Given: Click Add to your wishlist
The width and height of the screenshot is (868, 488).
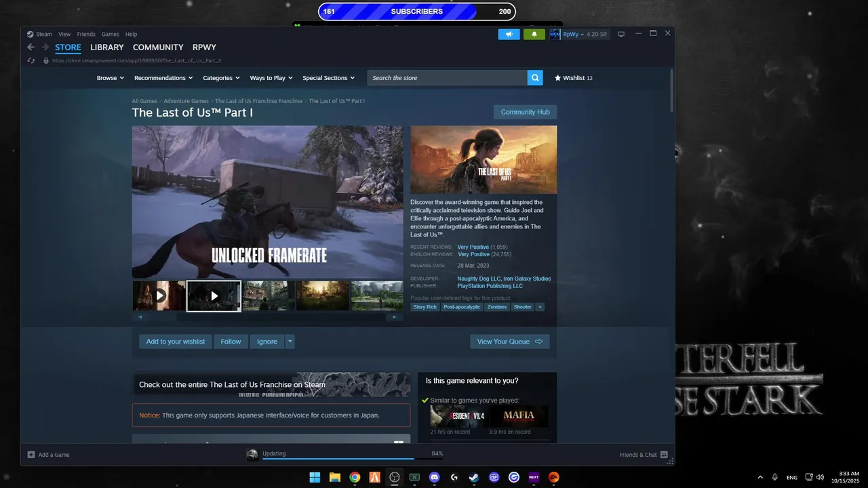Looking at the screenshot, I should click(176, 342).
